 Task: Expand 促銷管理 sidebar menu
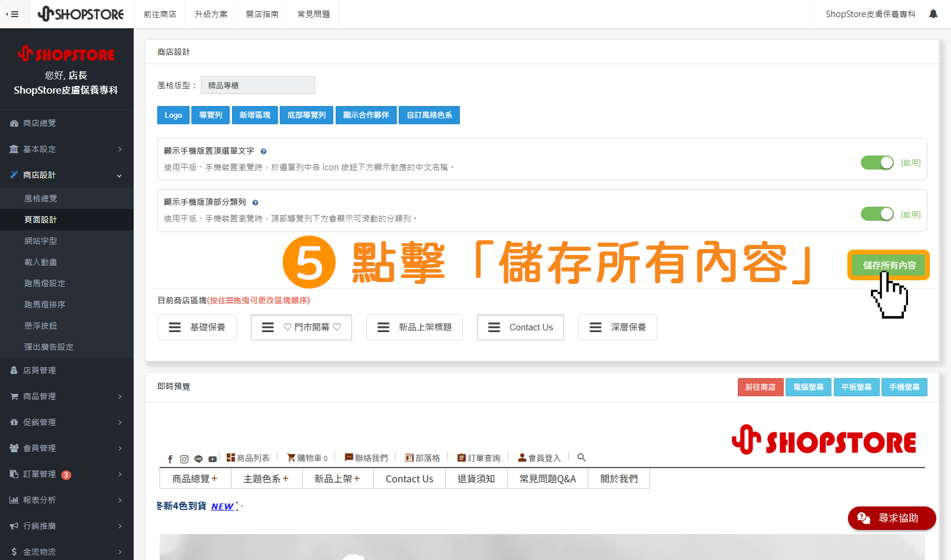click(67, 422)
